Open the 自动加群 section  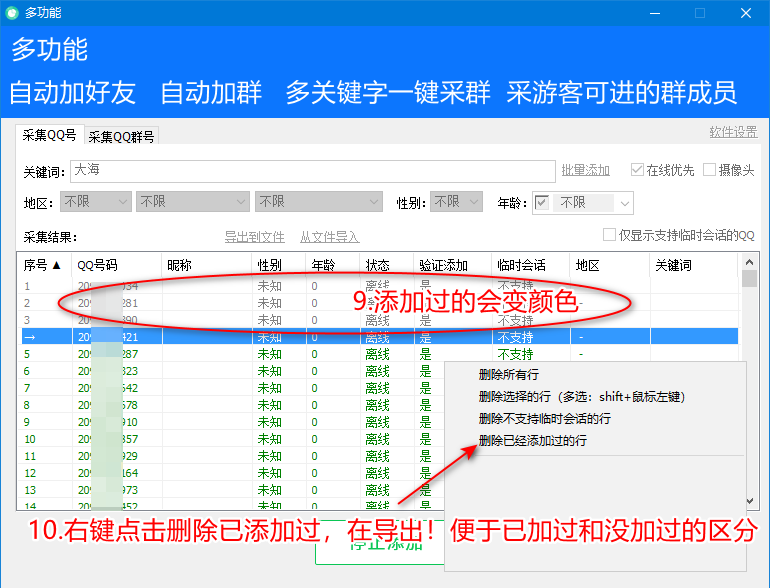point(211,93)
